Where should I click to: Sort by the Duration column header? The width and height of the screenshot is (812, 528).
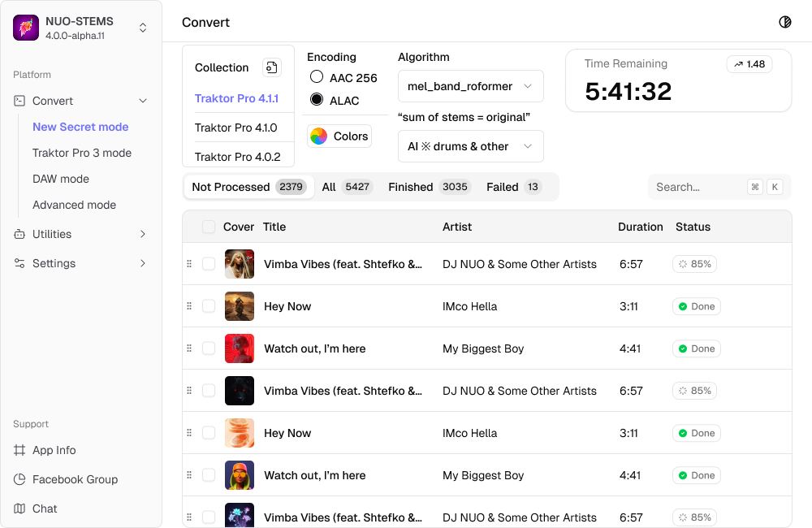pyautogui.click(x=640, y=227)
